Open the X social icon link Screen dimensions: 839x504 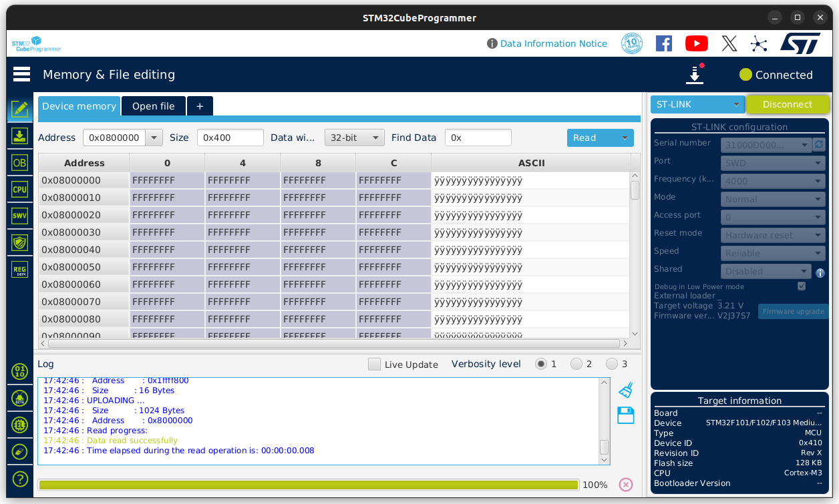point(729,44)
